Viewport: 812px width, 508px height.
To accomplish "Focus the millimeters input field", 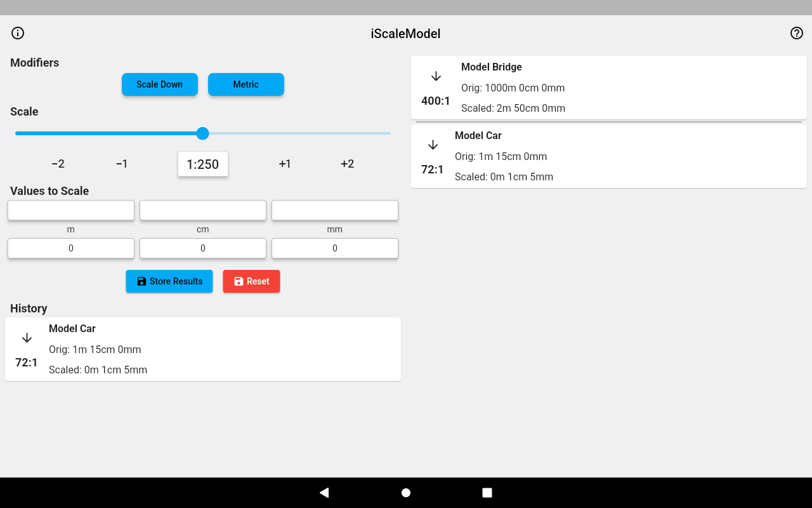I will click(x=335, y=210).
